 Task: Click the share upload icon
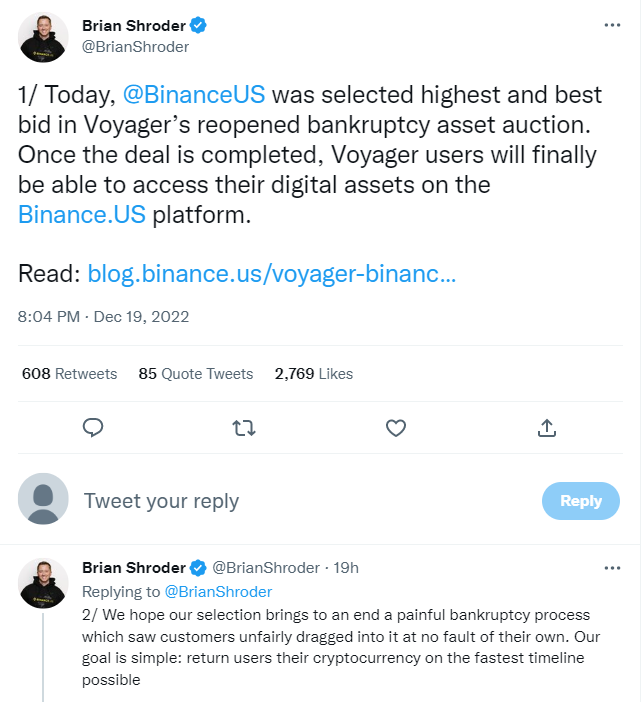pos(547,428)
